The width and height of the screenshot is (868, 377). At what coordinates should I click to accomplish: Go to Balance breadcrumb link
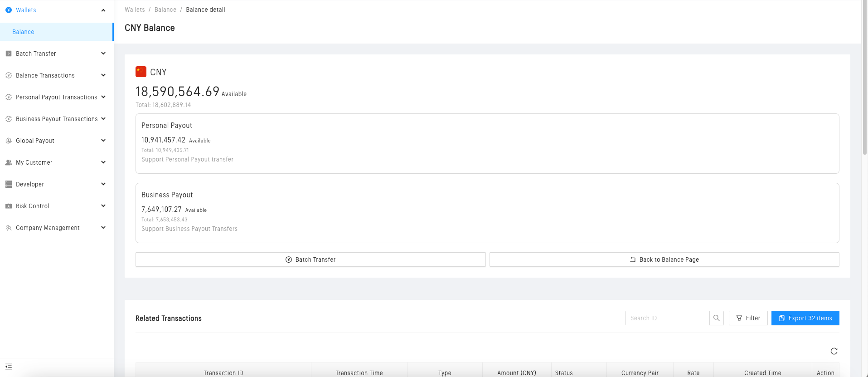click(165, 10)
